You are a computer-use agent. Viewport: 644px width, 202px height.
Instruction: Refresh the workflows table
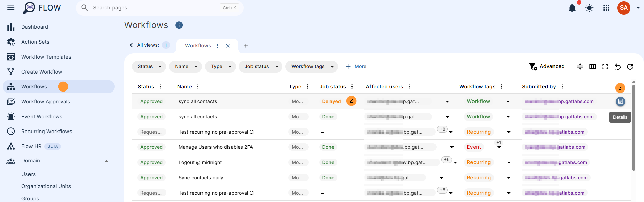(x=630, y=67)
